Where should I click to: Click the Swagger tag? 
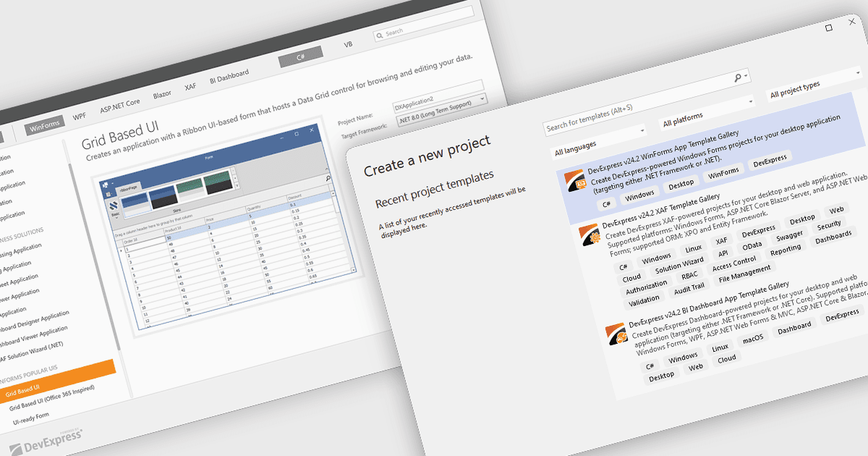click(x=789, y=236)
